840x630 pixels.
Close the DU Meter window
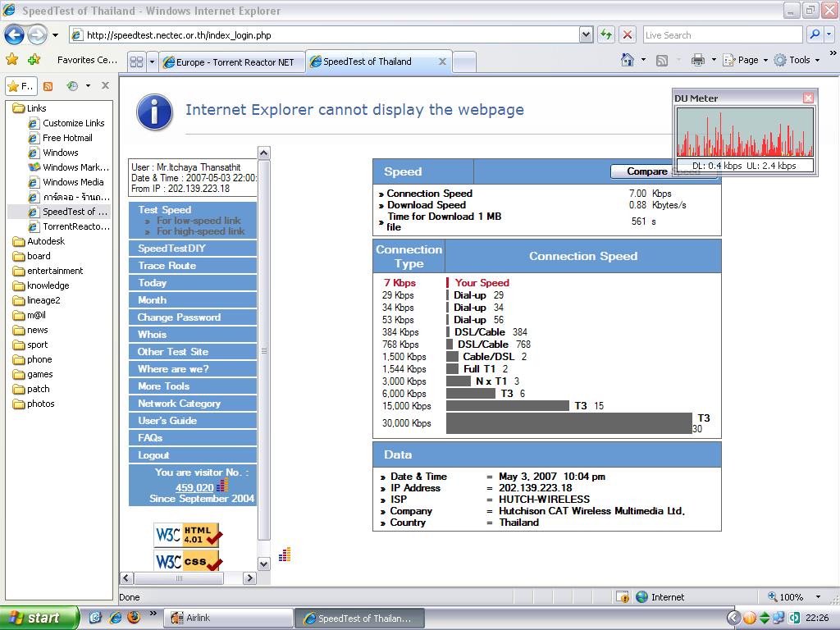tap(808, 98)
